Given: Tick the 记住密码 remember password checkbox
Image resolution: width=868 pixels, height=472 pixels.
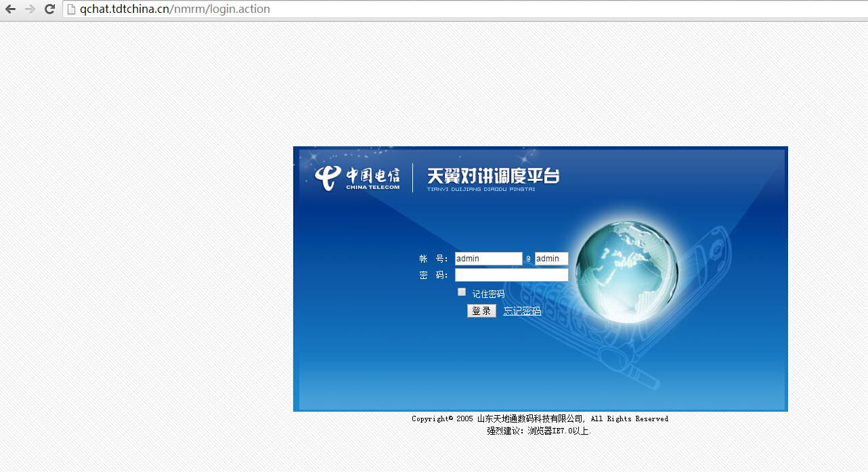Looking at the screenshot, I should [462, 292].
